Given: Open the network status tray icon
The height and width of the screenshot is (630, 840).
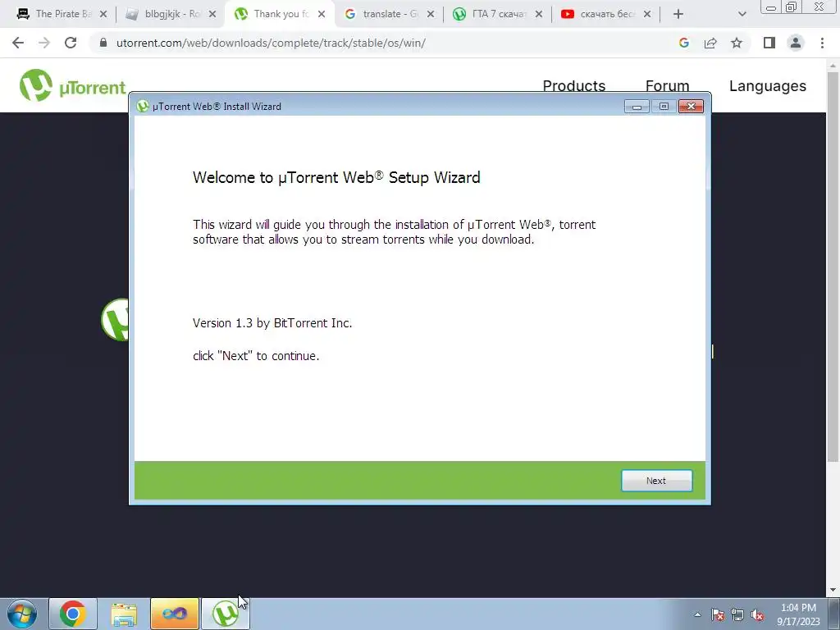Looking at the screenshot, I should pyautogui.click(x=737, y=614).
